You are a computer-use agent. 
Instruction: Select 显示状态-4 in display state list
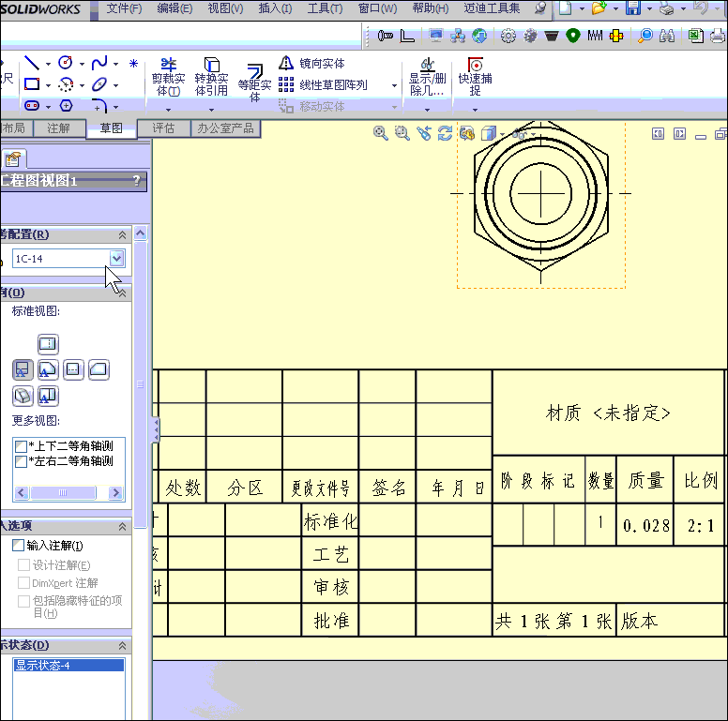tap(68, 666)
